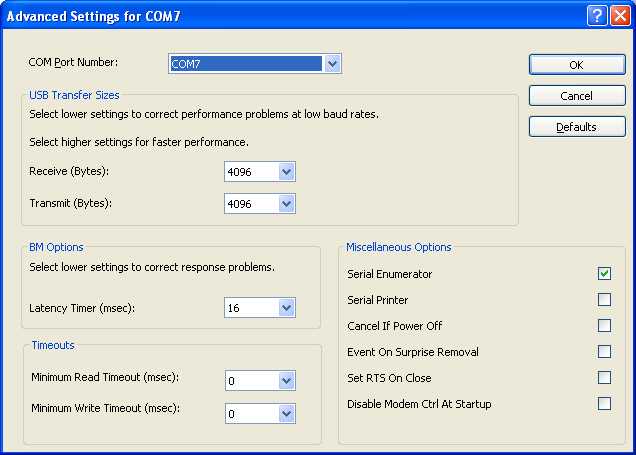Viewport: 636px width, 455px height.
Task: Check Disable Modem Ctrl At Startup
Action: tap(604, 404)
